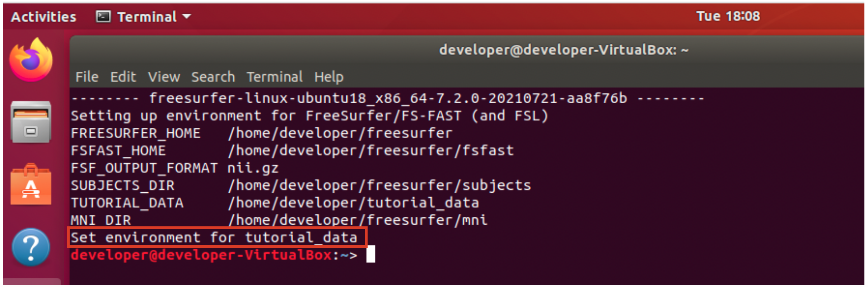
Task: Click the 'Set environment for tutorial_data' line
Action: click(x=214, y=237)
